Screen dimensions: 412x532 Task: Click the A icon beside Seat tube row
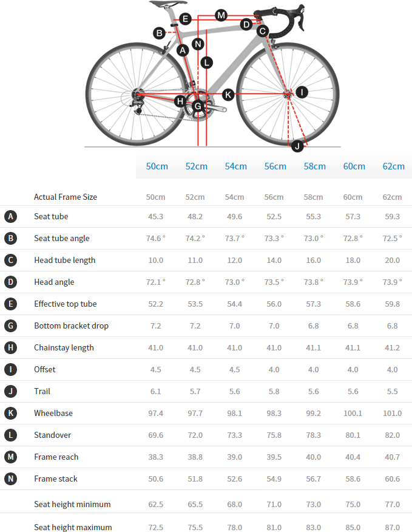point(10,217)
